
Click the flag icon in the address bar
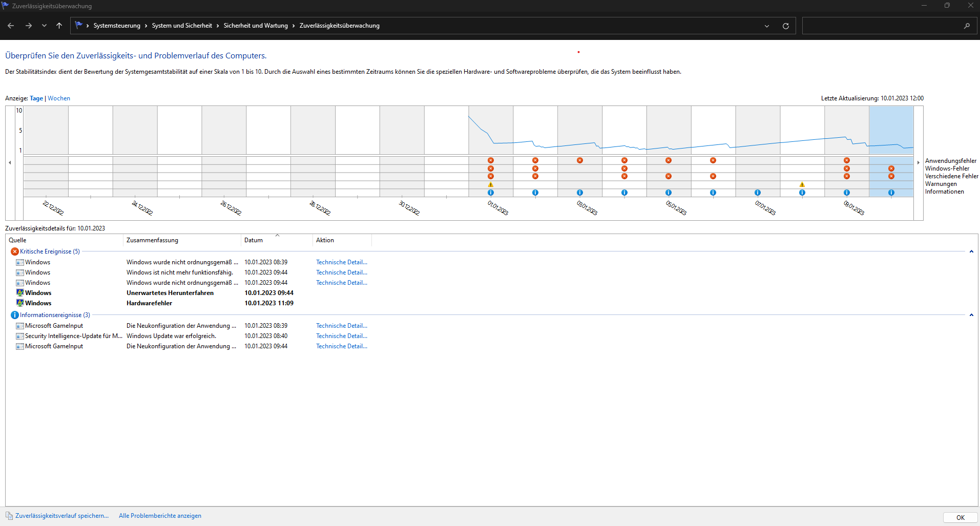click(78, 25)
